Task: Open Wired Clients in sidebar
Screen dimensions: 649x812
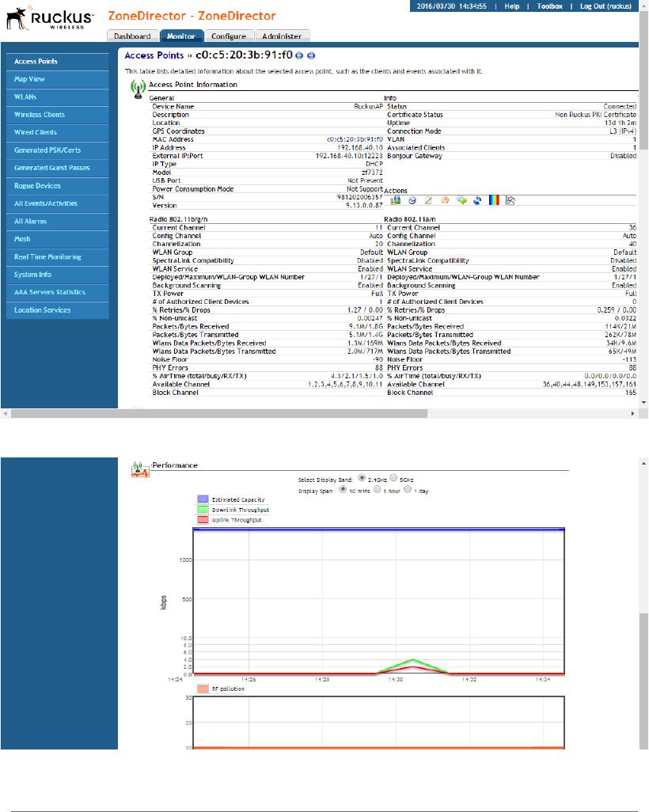Action: (58, 132)
